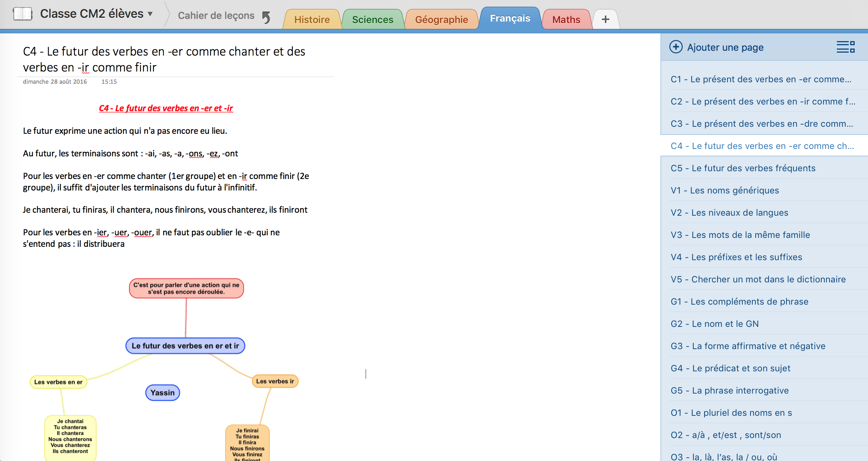Screen dimensions: 868x461
Task: Click the plus tab to add a section
Action: [605, 19]
